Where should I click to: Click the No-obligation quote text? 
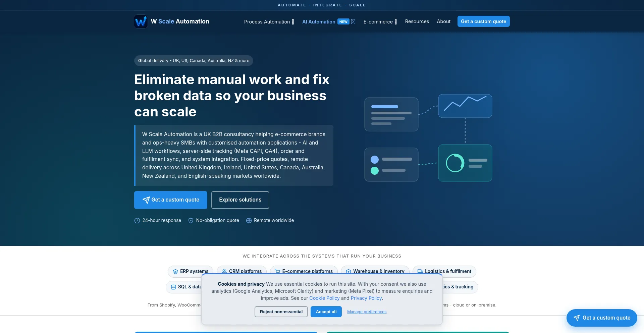coord(217,220)
